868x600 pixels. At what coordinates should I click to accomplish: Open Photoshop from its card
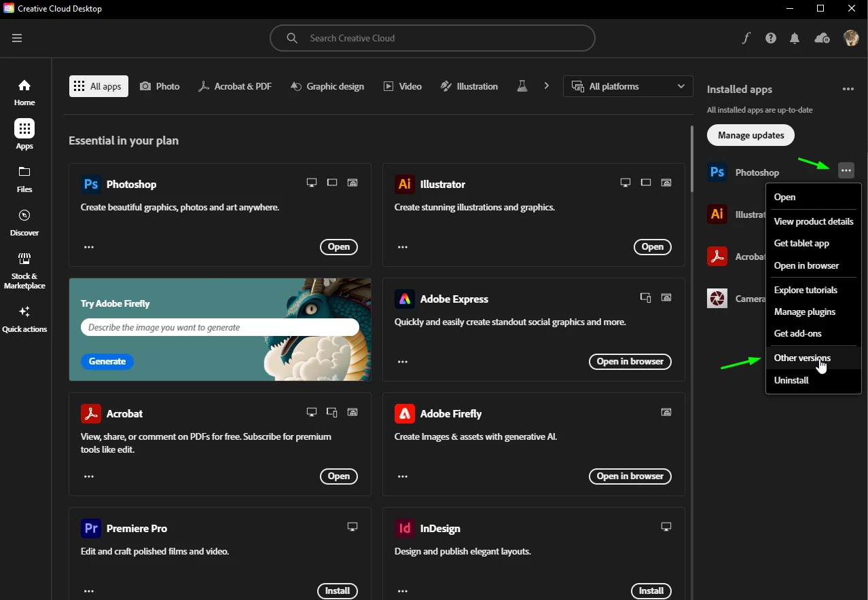tap(339, 247)
